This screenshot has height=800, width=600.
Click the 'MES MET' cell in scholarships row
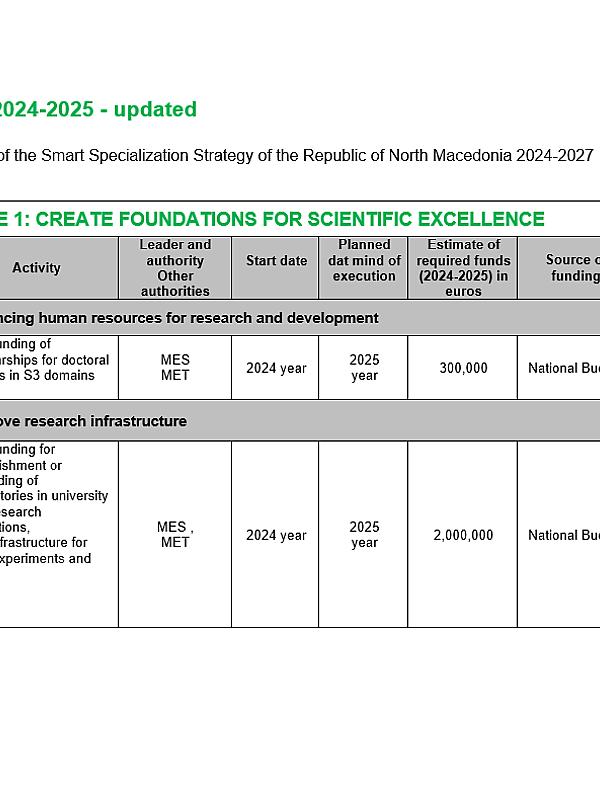175,367
